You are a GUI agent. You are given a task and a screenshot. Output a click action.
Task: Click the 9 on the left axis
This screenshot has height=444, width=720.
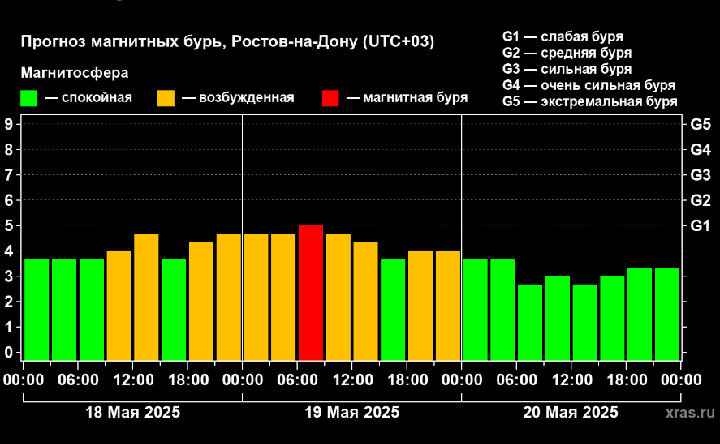[x=9, y=125]
